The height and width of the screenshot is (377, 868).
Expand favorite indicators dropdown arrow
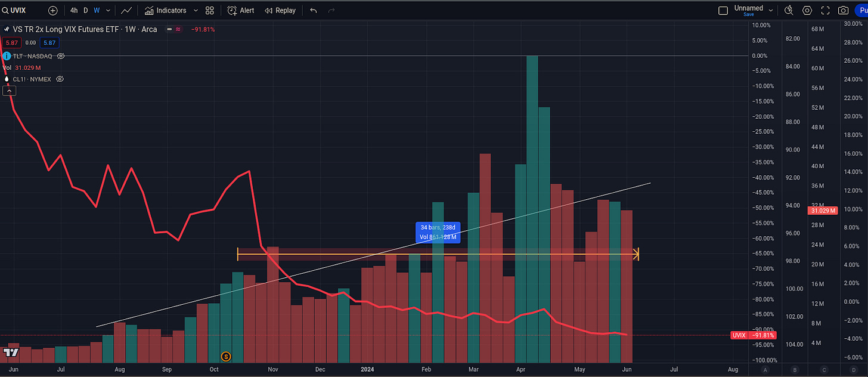click(196, 10)
